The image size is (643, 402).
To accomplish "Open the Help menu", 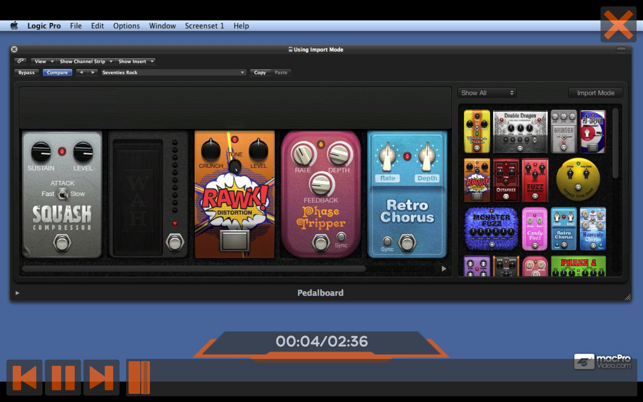I will point(241,26).
